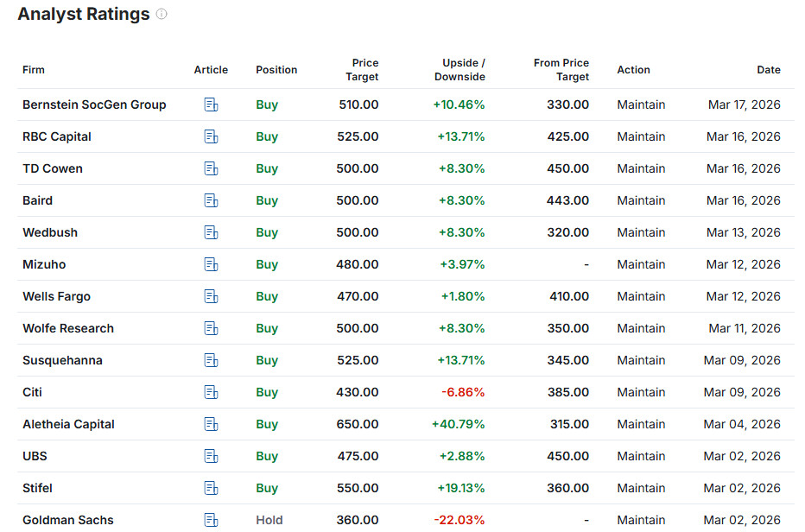This screenshot has width=805, height=532.
Task: Open the Mizuho article icon
Action: coord(211,264)
